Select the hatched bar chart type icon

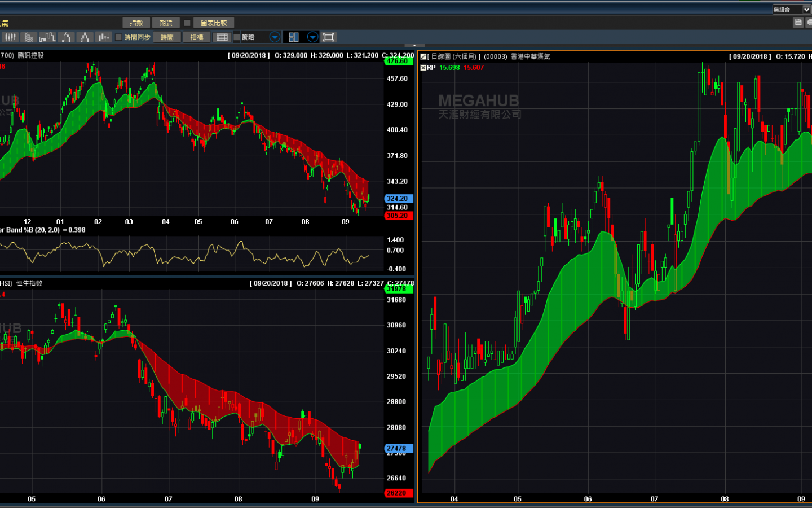29,37
